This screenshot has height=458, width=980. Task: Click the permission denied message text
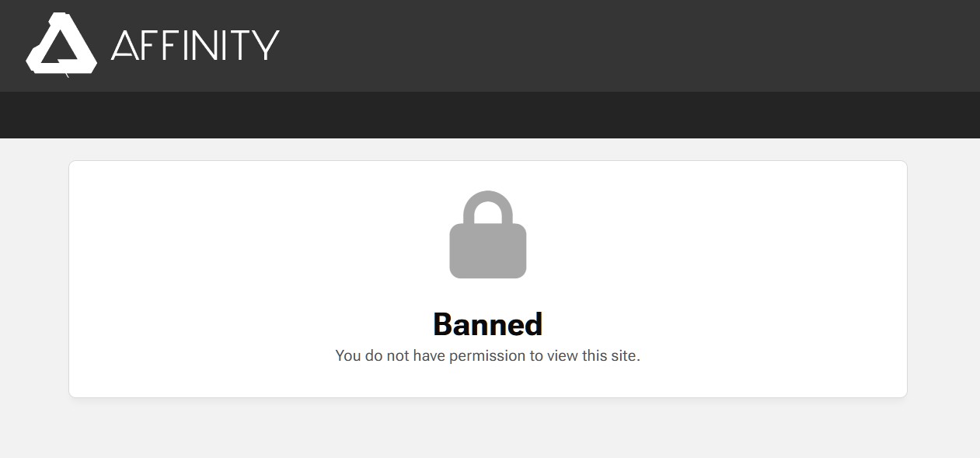click(x=488, y=356)
